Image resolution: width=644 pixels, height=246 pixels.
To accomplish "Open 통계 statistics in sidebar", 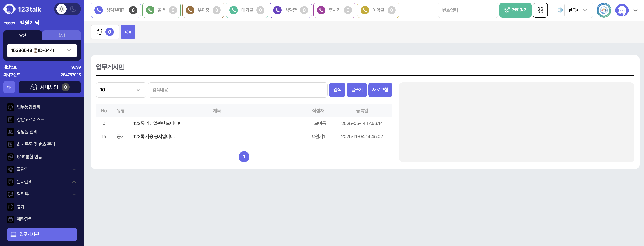I will tap(21, 206).
